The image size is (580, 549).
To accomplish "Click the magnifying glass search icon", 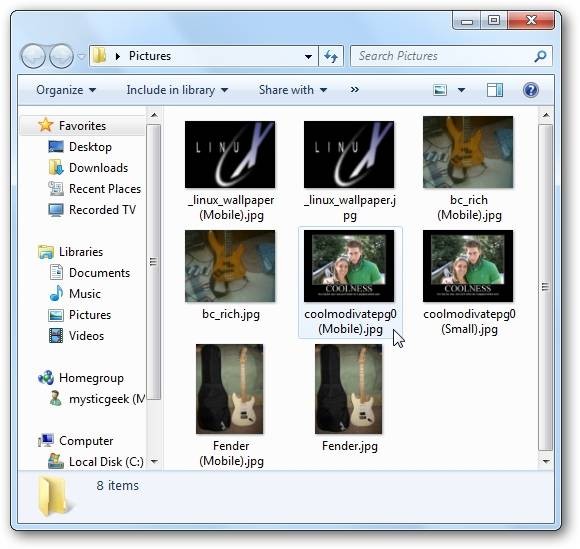I will click(540, 56).
